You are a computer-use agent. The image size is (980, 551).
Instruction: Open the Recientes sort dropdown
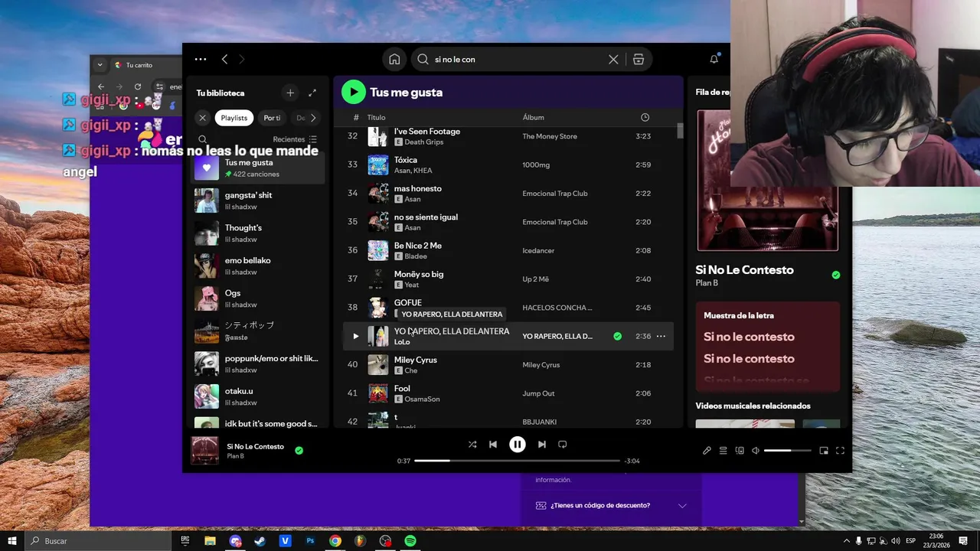click(x=295, y=139)
